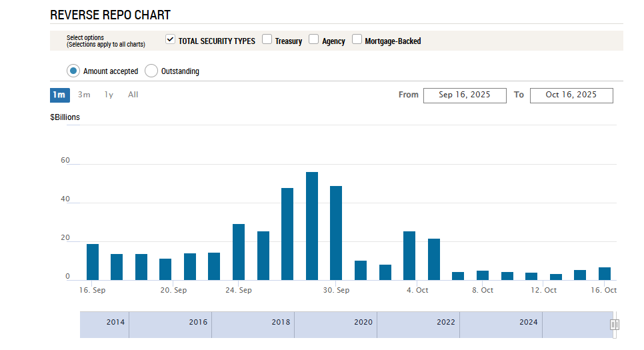Jump to 2014 in the navigator timeline
The image size is (644, 350).
(x=115, y=323)
